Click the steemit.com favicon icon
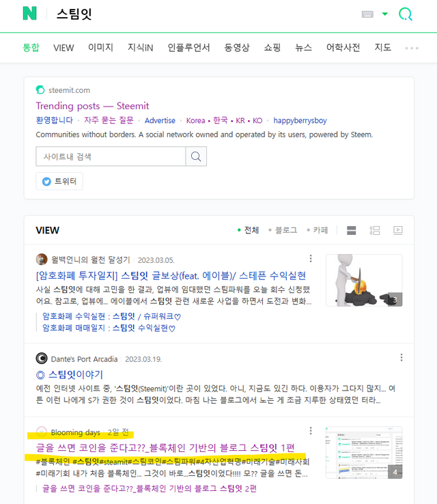The image size is (437, 504). [40, 90]
